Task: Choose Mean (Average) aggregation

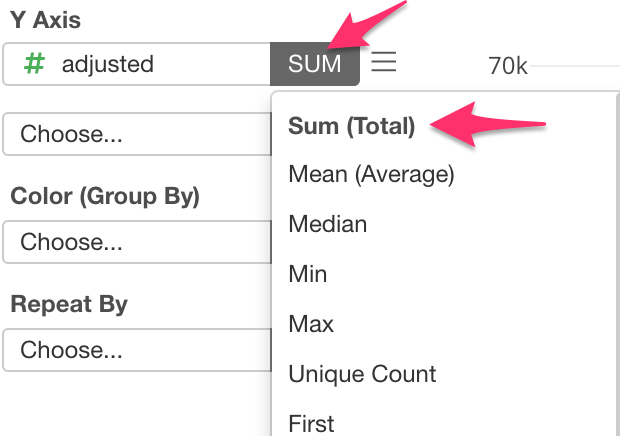Action: point(371,174)
